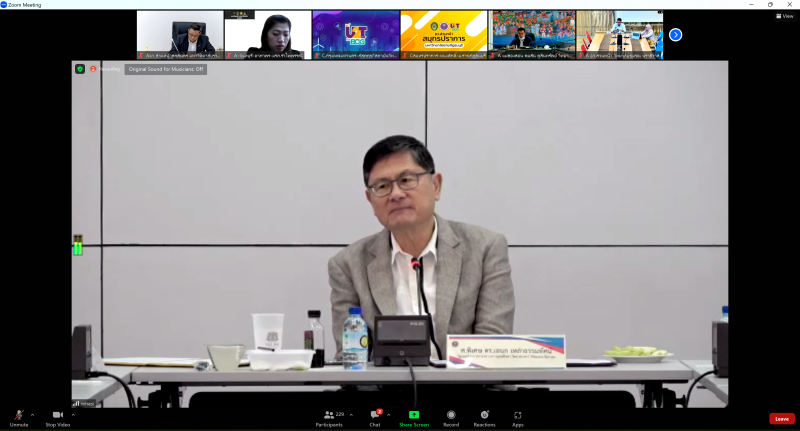Toggle the Stop Video camera button
800x431 pixels.
(x=57, y=415)
